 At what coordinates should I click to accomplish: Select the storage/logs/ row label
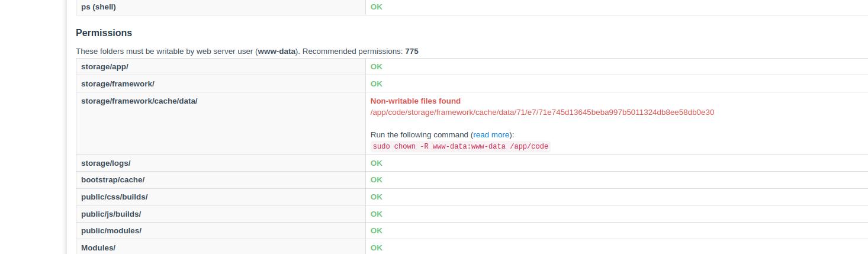[106, 163]
